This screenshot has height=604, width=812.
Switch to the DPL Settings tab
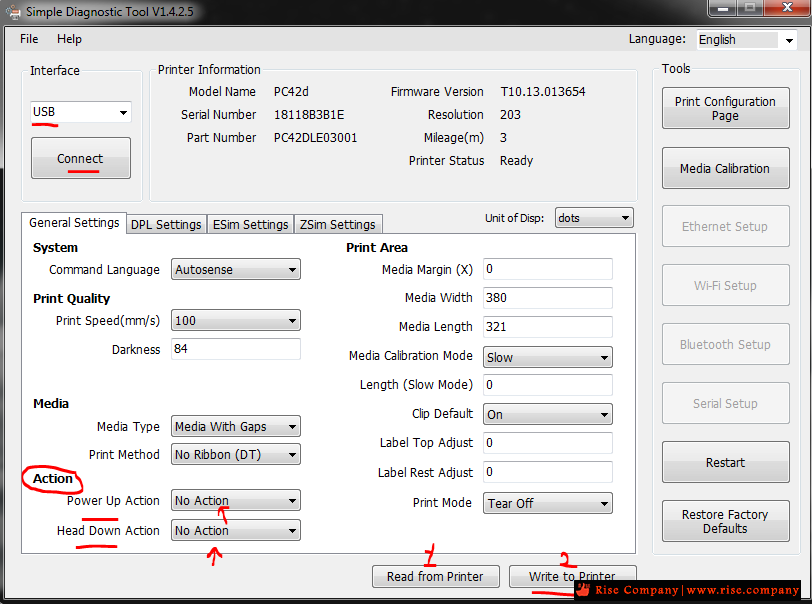166,224
